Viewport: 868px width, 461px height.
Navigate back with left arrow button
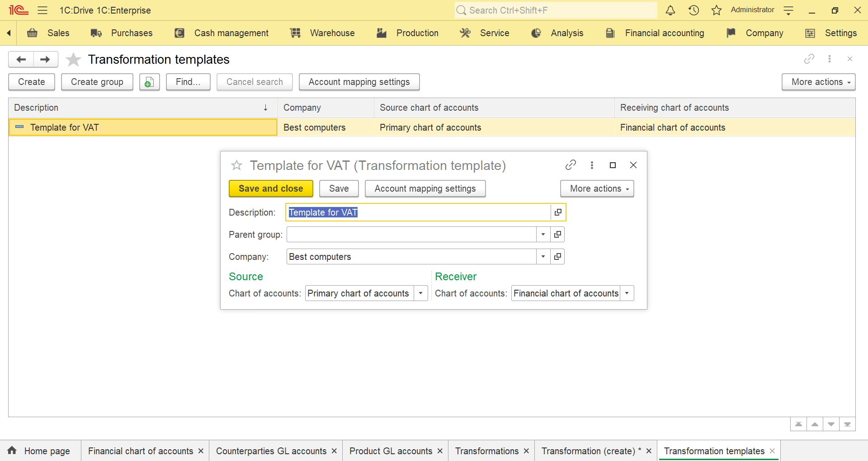tap(21, 59)
